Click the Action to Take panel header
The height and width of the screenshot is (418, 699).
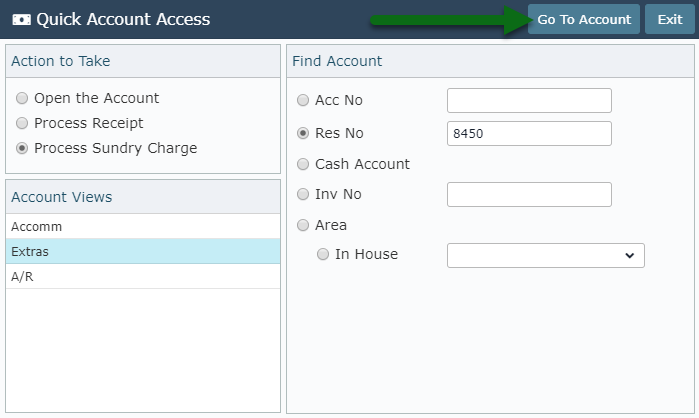coord(143,61)
